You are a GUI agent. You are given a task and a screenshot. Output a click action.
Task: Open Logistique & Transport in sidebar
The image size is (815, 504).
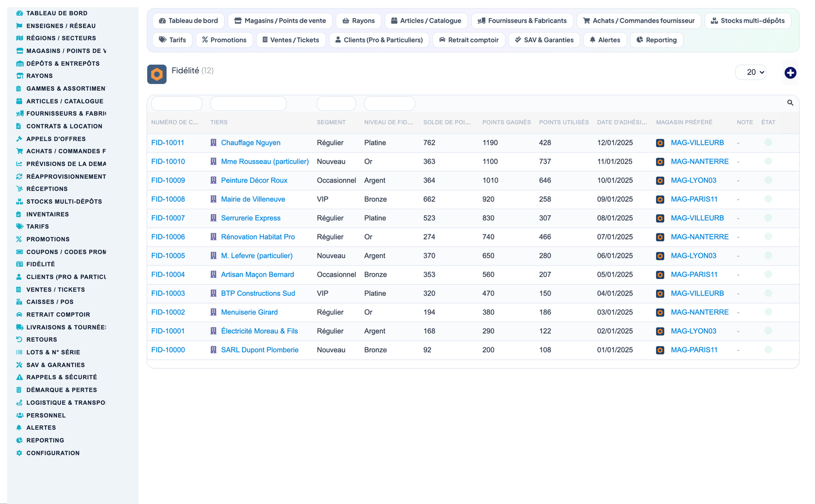[x=66, y=403]
